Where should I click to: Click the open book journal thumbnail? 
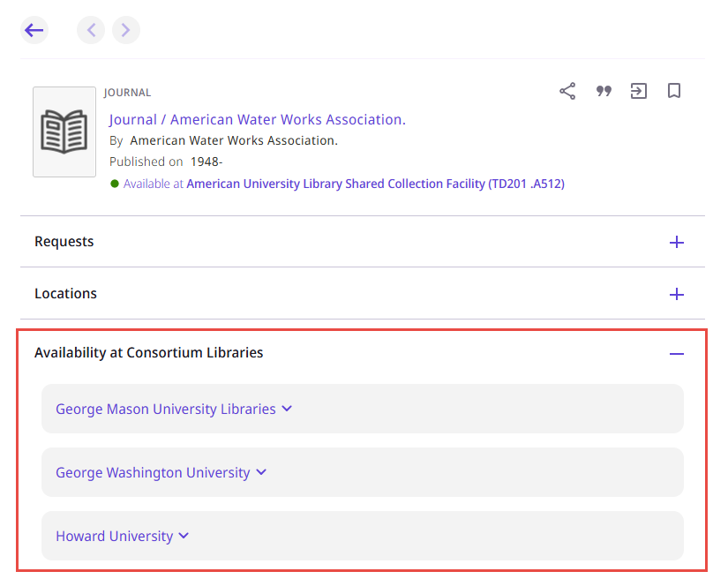point(64,132)
